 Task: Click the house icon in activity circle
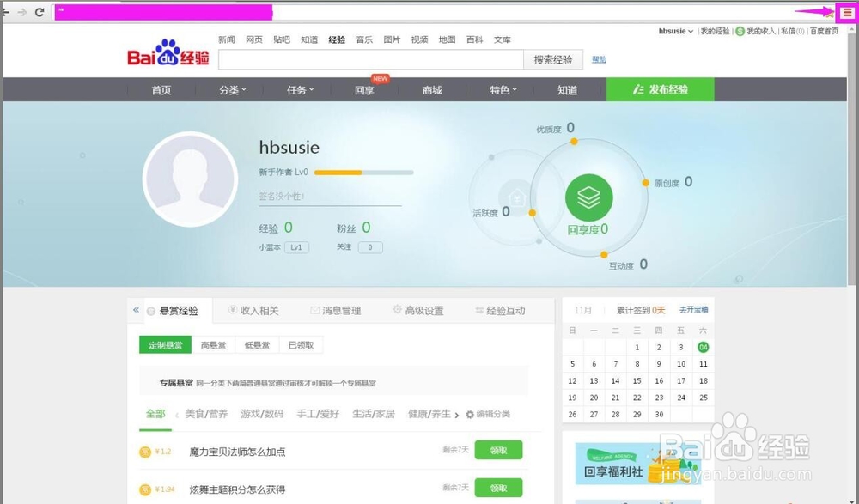(x=517, y=197)
